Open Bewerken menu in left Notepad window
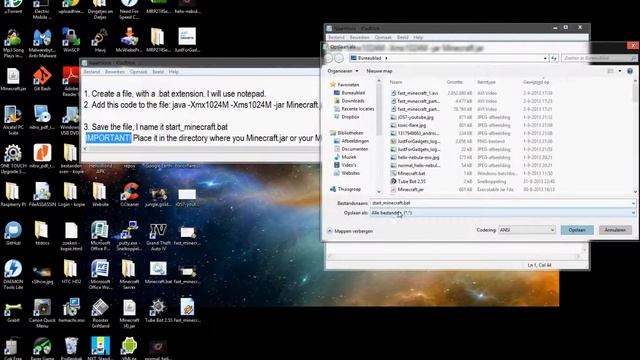Screen dimensions: 640x360 (115, 72)
